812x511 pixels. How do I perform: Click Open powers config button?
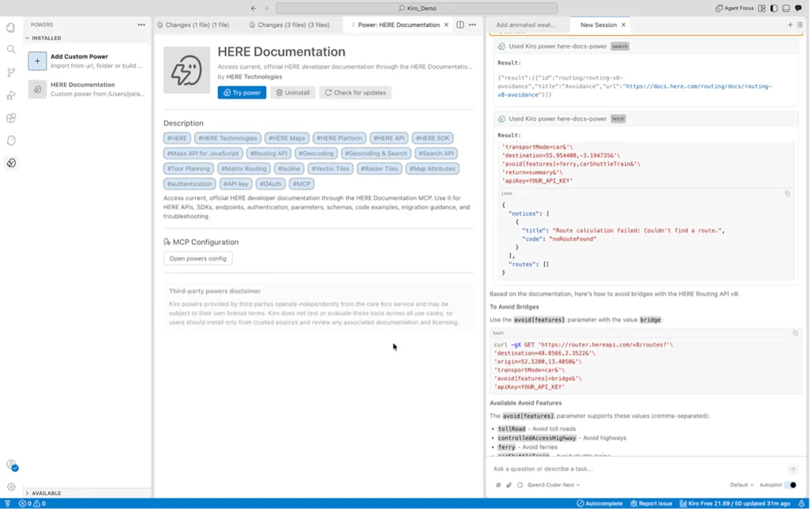point(198,259)
